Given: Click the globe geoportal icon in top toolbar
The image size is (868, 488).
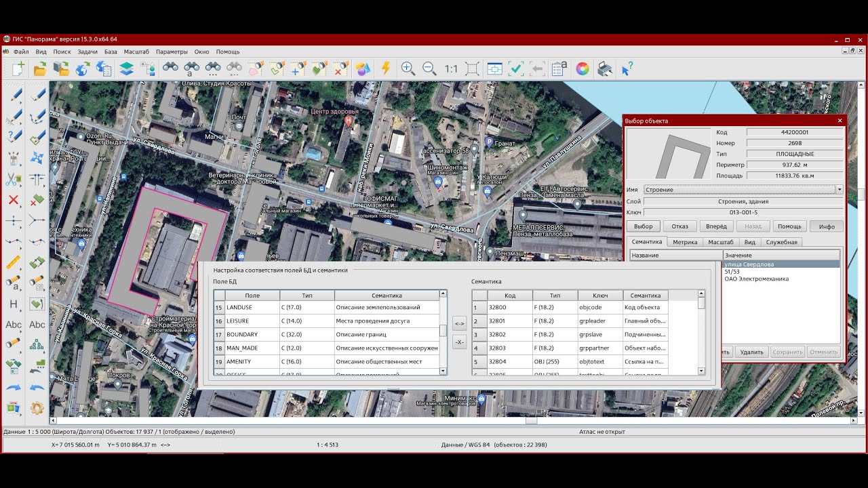Looking at the screenshot, I should (x=83, y=68).
